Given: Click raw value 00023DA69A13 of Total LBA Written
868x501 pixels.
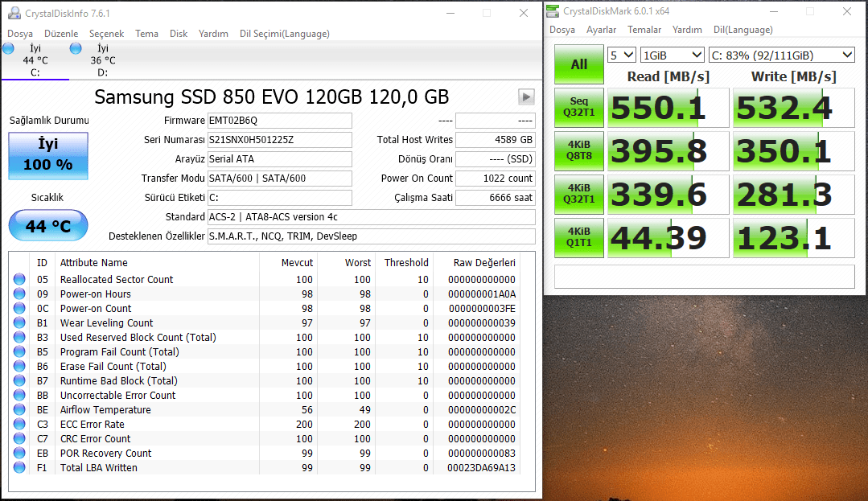Looking at the screenshot, I should tap(481, 467).
